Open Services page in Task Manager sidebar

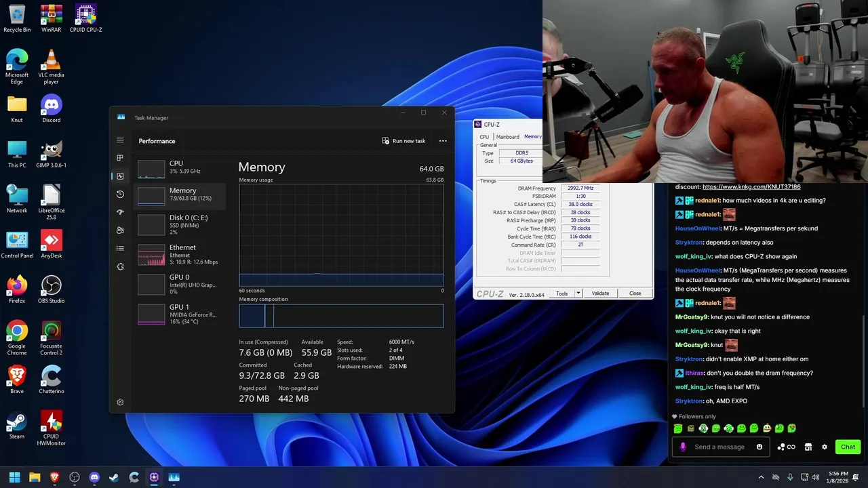point(120,266)
